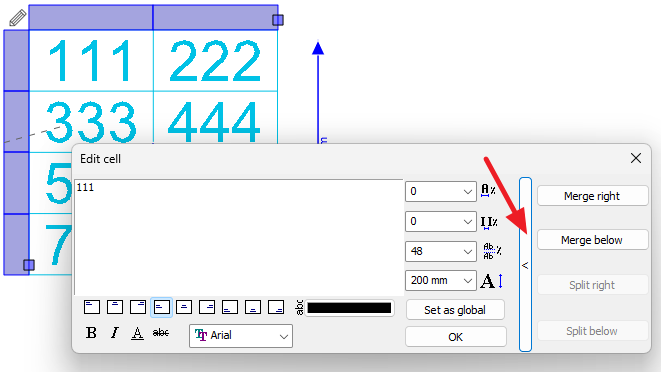Click the Merge below button

[592, 240]
